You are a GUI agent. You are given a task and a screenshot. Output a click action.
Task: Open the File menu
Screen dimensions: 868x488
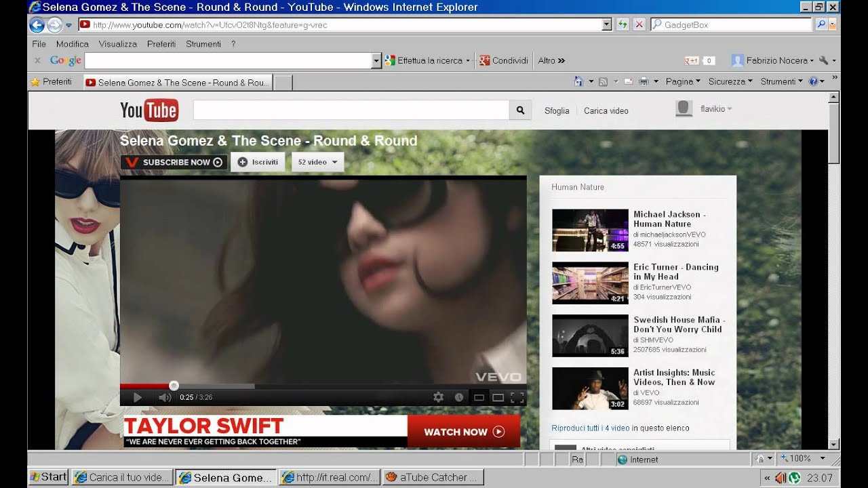(39, 43)
